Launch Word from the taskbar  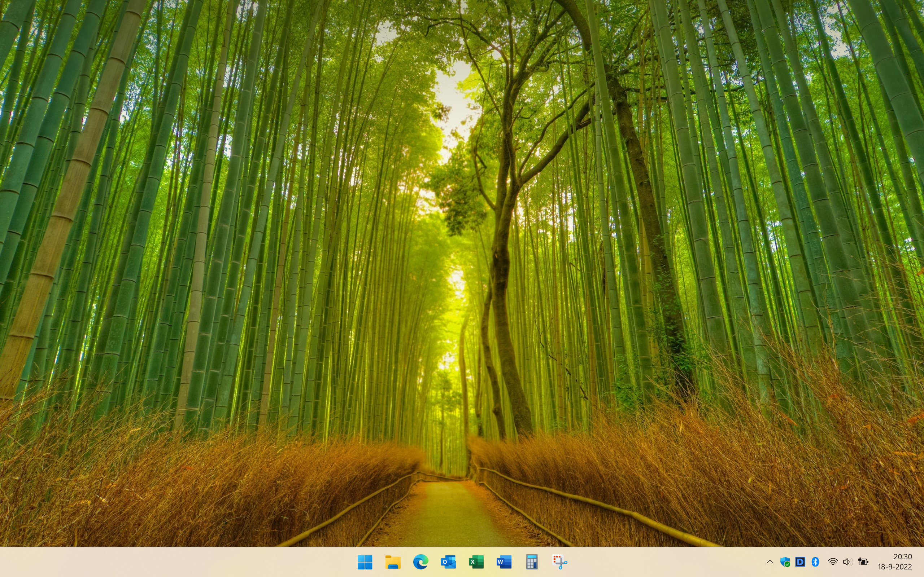[x=504, y=562]
